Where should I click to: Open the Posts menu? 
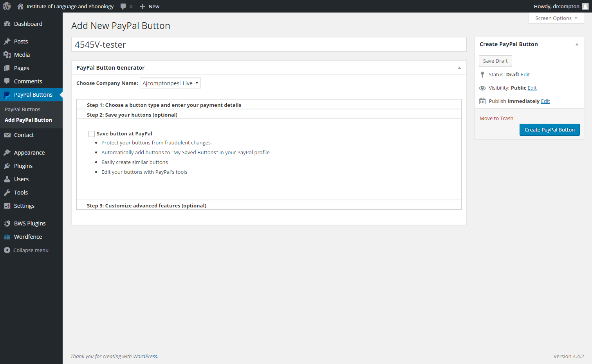click(31, 41)
